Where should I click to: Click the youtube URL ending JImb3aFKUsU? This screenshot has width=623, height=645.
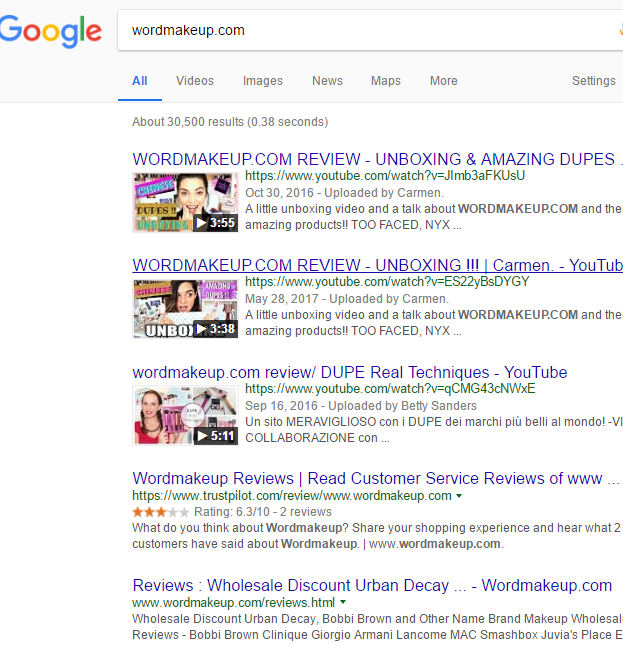pyautogui.click(x=385, y=176)
